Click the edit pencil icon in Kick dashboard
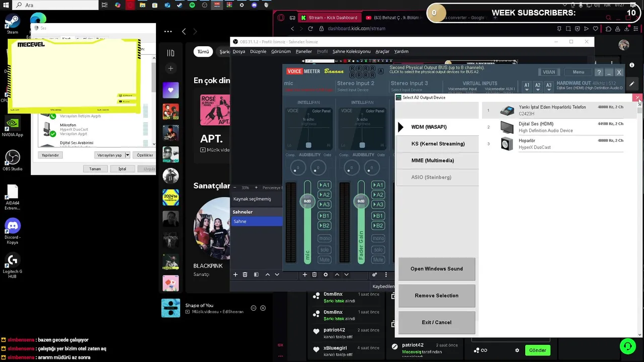644x362 pixels. click(632, 84)
